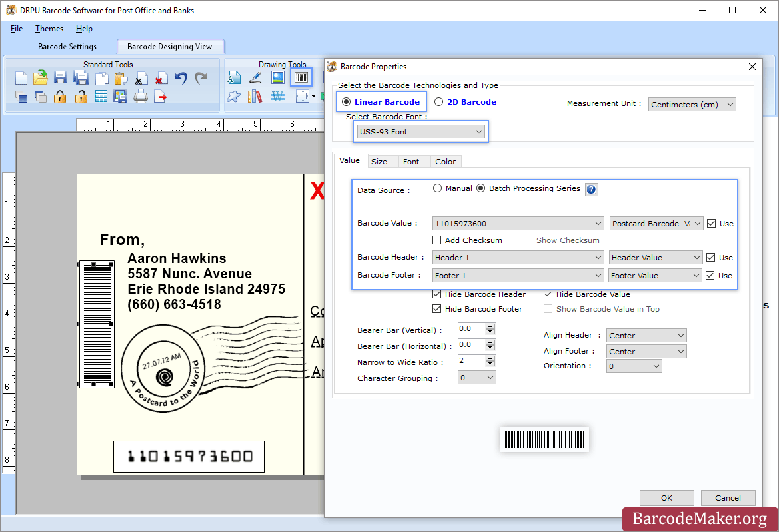779x532 pixels.
Task: Open the Character Grouping dropdown
Action: (477, 378)
